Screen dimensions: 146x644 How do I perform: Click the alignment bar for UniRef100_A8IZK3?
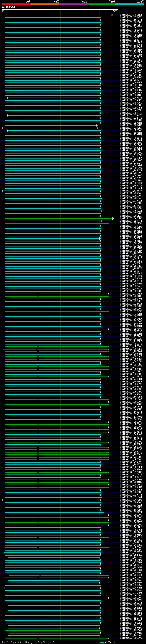point(59,15)
